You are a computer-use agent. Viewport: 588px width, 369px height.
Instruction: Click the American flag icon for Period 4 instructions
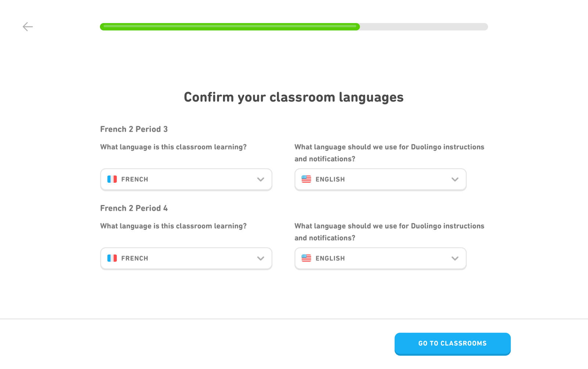point(306,258)
